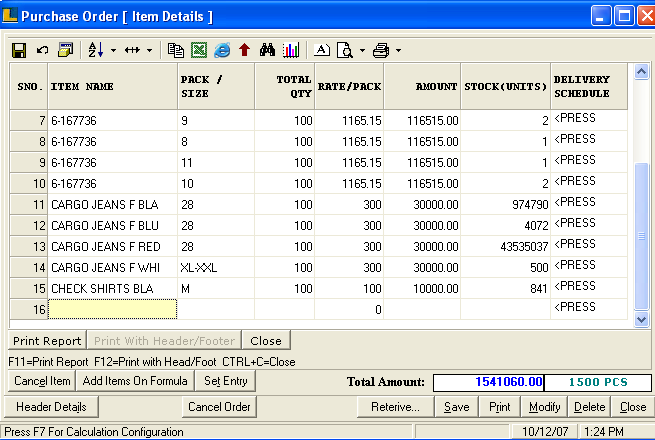Click the Total Amount field 1541060.00
Viewport: 655px width, 440px height.
tap(488, 382)
